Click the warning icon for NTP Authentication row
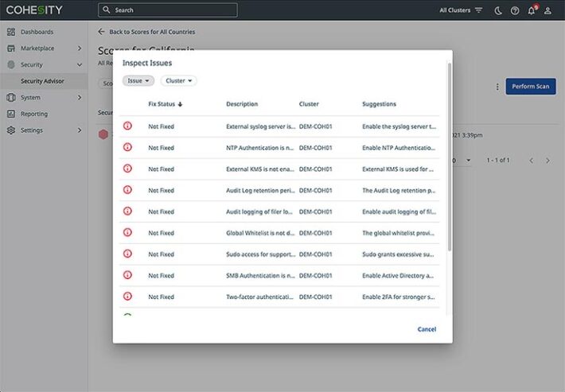 [127, 148]
